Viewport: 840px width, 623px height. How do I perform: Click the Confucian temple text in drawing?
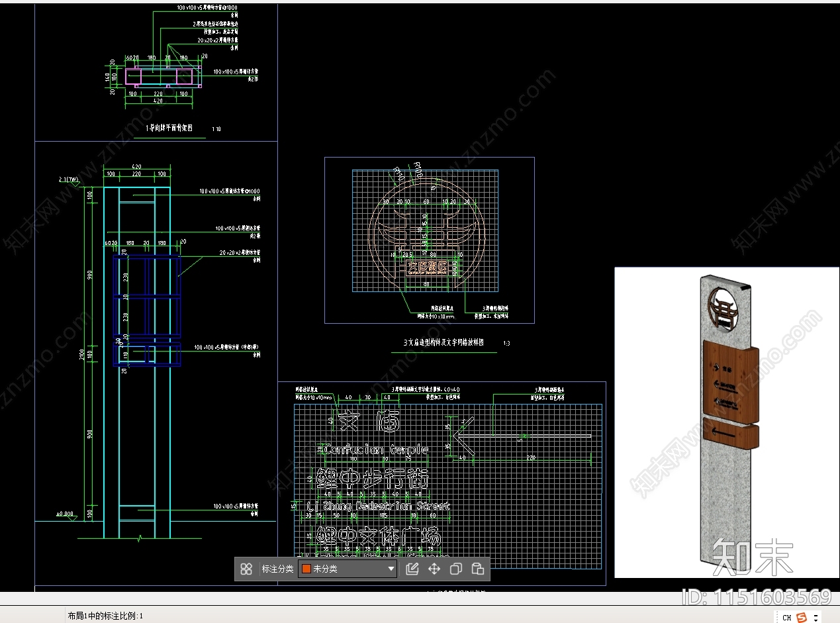[375, 450]
